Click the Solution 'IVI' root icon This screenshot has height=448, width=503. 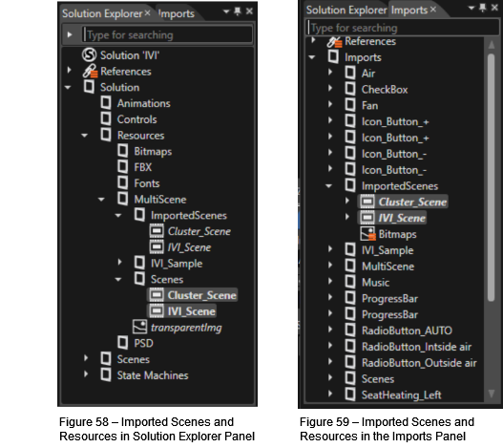click(89, 54)
